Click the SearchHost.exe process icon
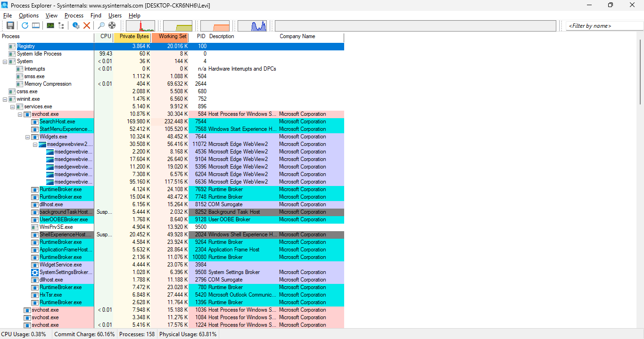The width and height of the screenshot is (644, 339). click(x=35, y=121)
